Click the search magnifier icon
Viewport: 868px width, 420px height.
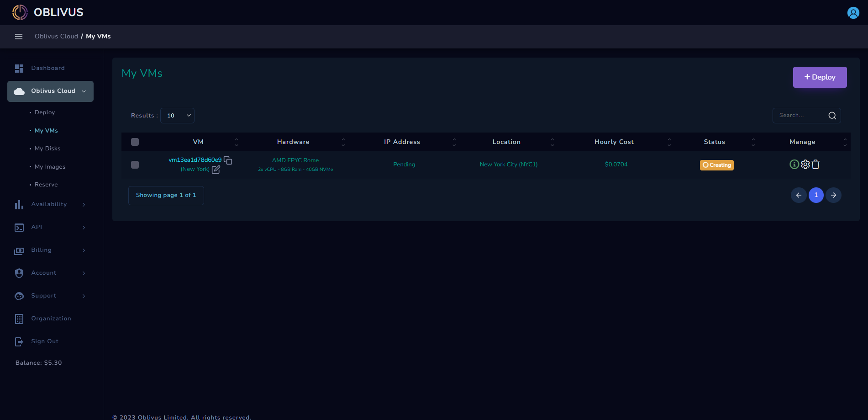coord(832,116)
